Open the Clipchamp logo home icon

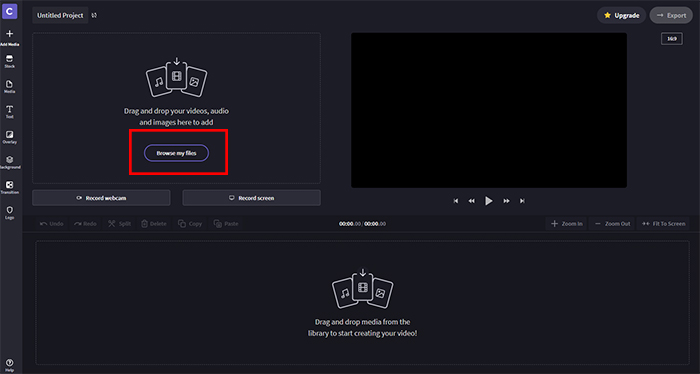click(9, 11)
